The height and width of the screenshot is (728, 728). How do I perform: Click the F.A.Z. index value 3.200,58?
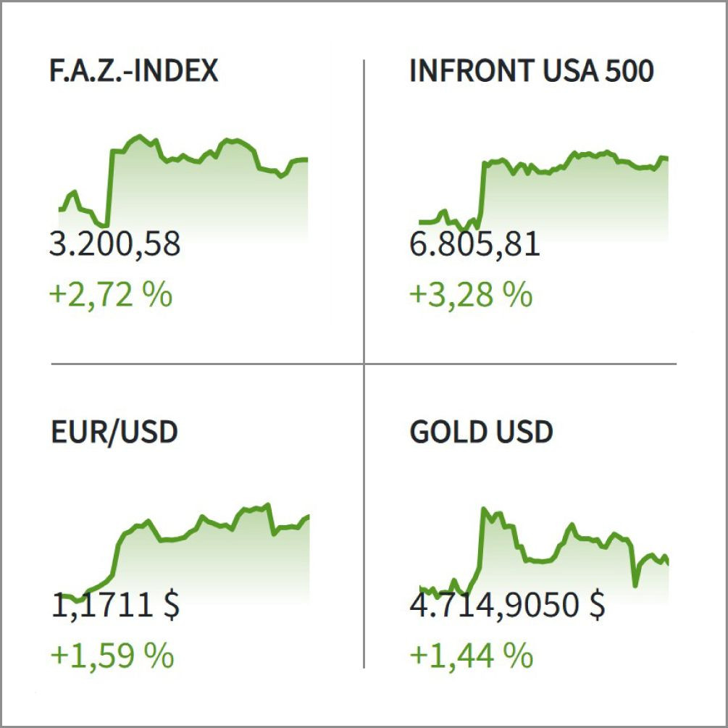click(114, 244)
